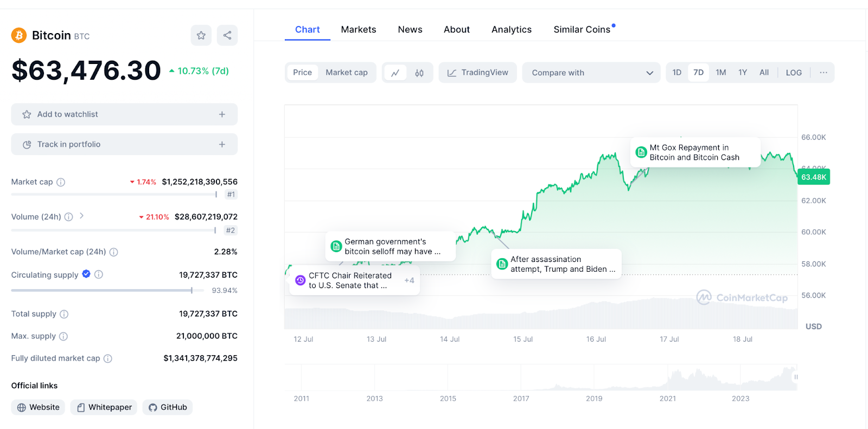Expand the Volume (24h) chevron arrow
Viewport: 868px width, 429px height.
coord(81,216)
